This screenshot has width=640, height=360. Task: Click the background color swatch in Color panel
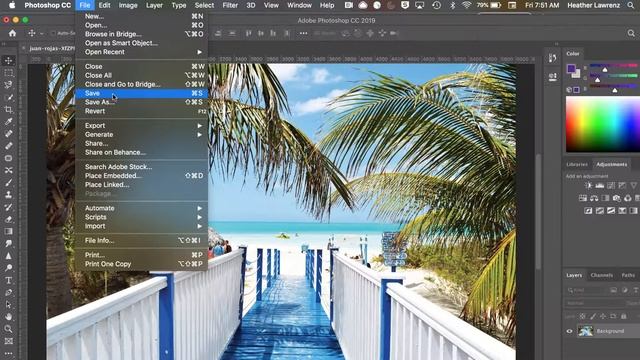tap(577, 75)
